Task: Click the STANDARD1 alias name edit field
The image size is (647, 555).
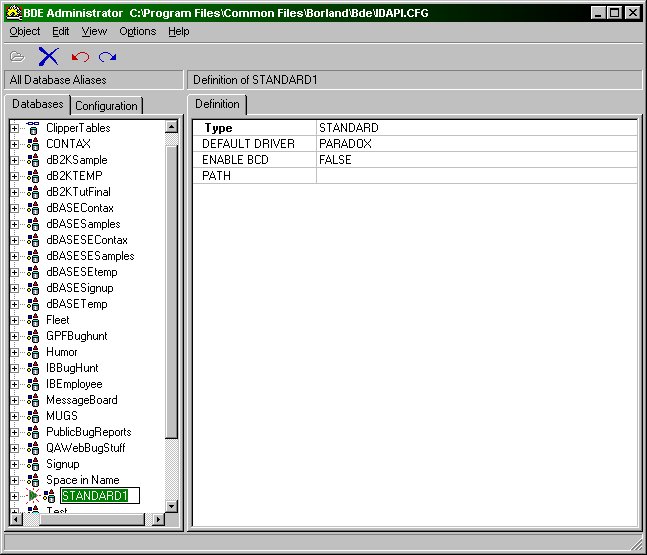Action: (100, 496)
